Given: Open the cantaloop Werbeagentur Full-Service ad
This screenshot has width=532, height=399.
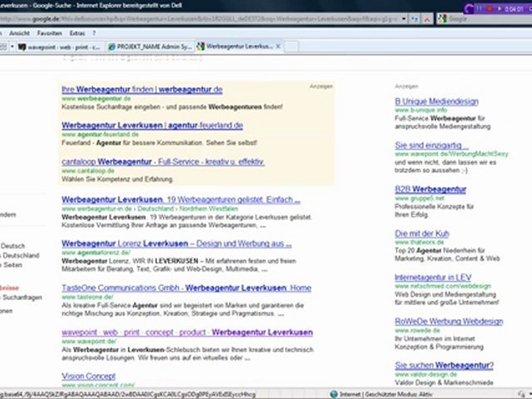Looking at the screenshot, I should [x=163, y=162].
